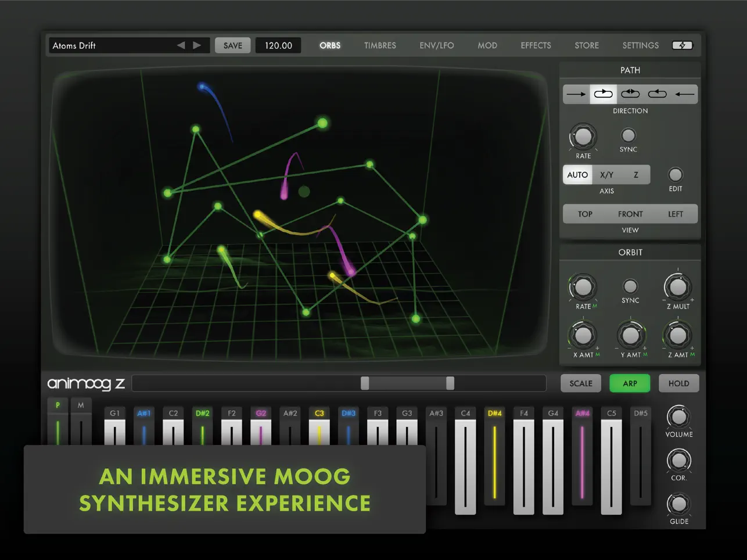747x560 pixels.
Task: Click the Atoms Drift preset name
Action: [74, 45]
